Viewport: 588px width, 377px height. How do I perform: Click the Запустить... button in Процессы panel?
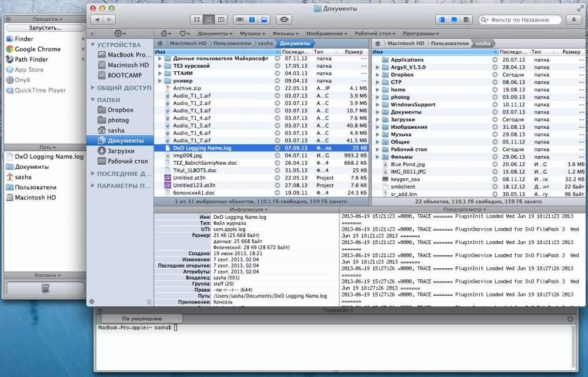pos(45,28)
